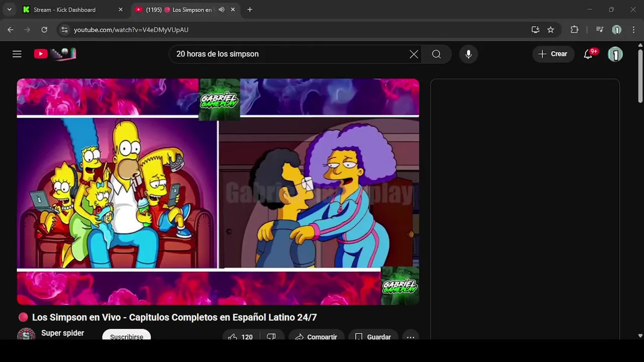Mute the tab via speaker icon

pyautogui.click(x=221, y=10)
